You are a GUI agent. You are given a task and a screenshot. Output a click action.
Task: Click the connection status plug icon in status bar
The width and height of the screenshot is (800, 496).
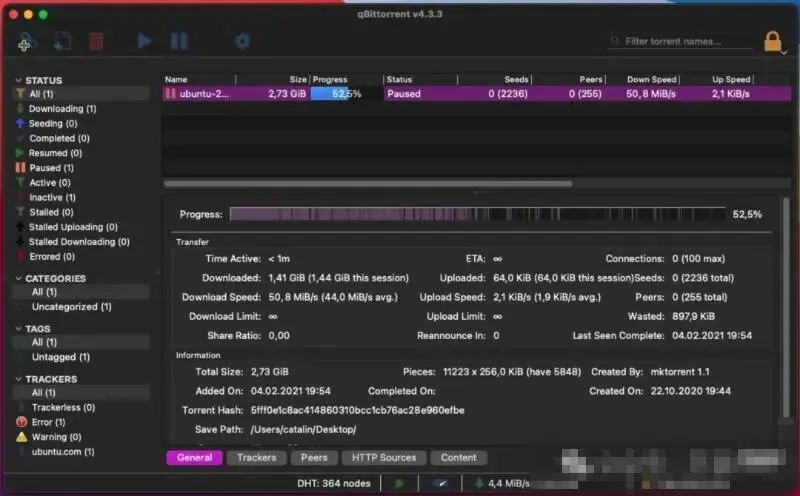point(399,483)
